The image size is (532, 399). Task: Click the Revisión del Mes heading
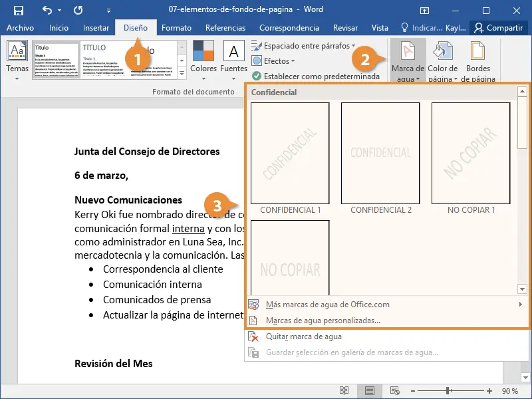(113, 363)
